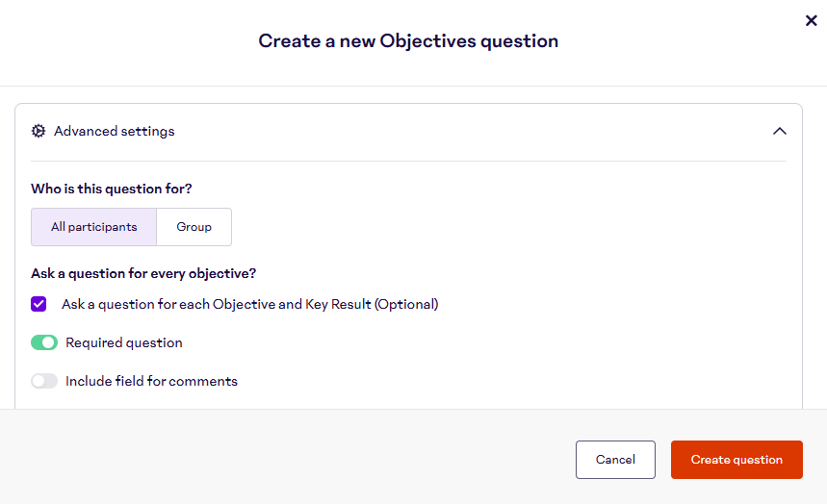Collapse Advanced settings with the chevron arrow
The height and width of the screenshot is (504, 827).
(780, 131)
